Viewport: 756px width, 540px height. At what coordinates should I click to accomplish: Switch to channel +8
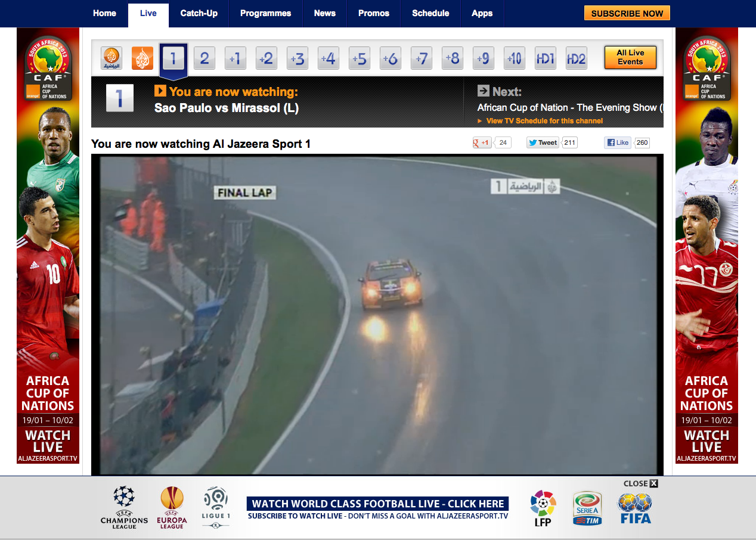(x=453, y=58)
